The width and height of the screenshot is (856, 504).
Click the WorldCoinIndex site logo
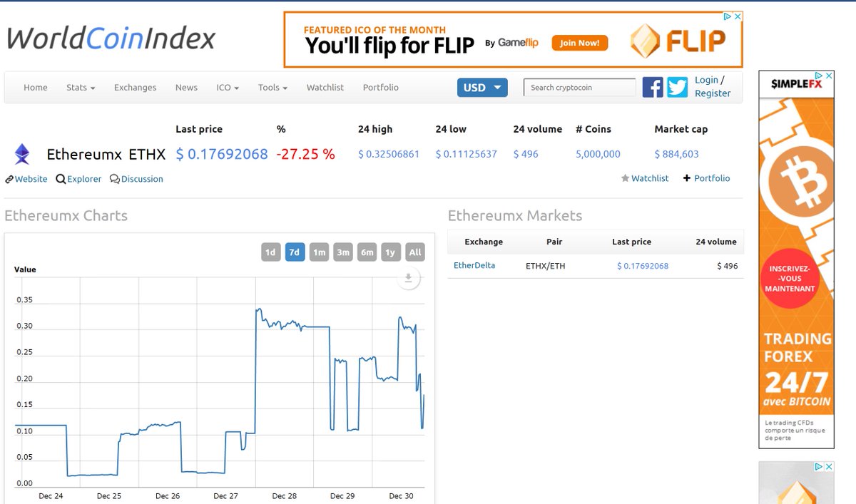[111, 38]
